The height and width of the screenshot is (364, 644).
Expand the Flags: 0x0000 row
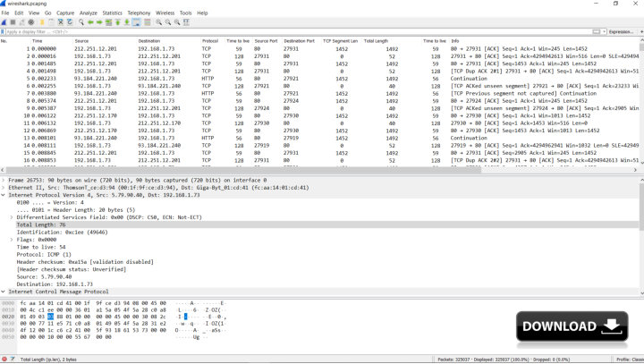[12, 240]
